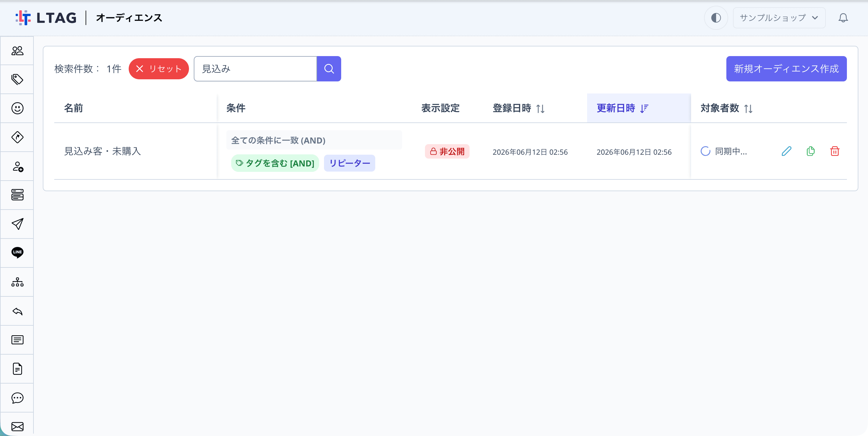Focus the search field containing 見込み
868x436 pixels.
pyautogui.click(x=255, y=69)
